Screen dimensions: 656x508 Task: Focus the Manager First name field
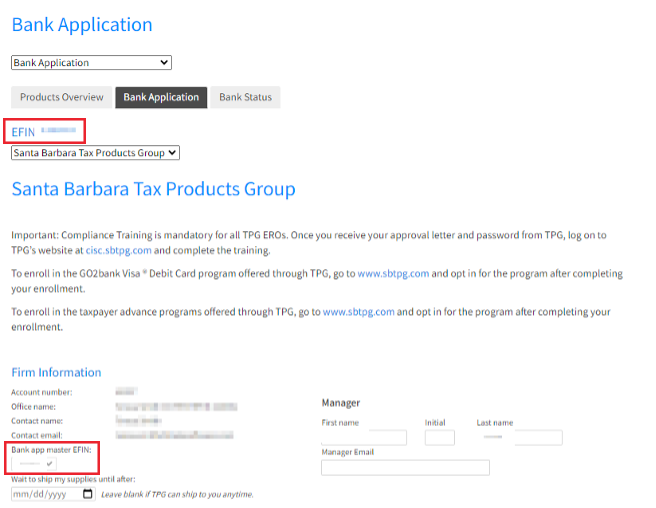coord(364,438)
